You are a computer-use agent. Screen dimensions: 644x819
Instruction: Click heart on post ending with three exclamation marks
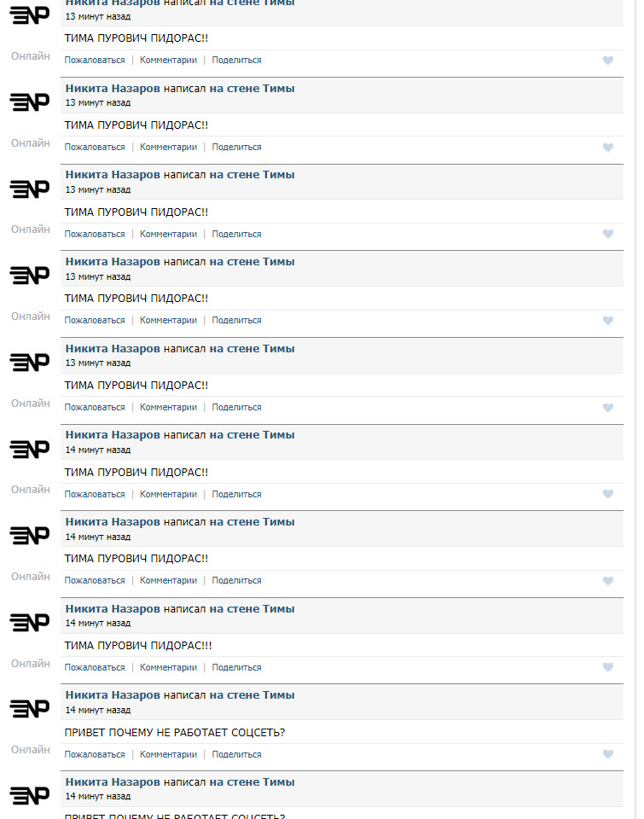[x=608, y=667]
